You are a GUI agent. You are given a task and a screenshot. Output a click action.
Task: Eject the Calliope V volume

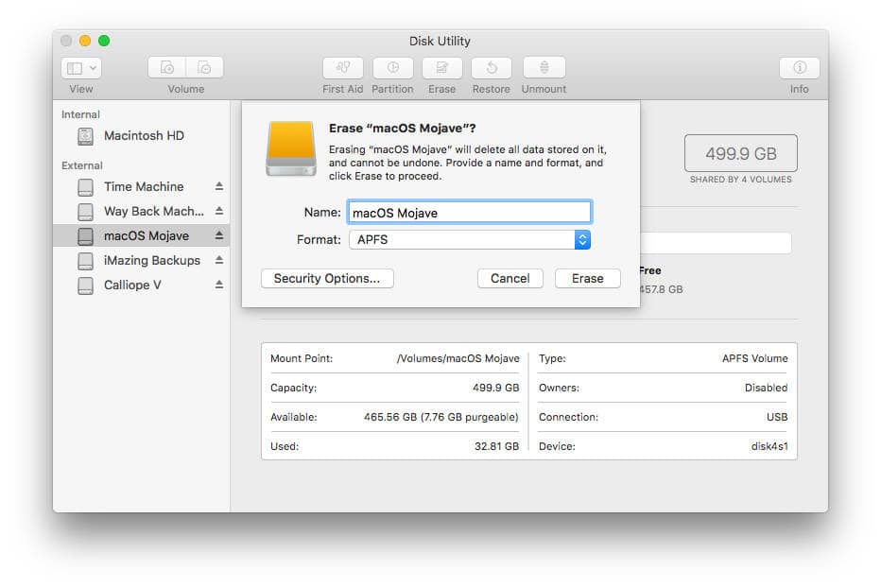tap(219, 285)
